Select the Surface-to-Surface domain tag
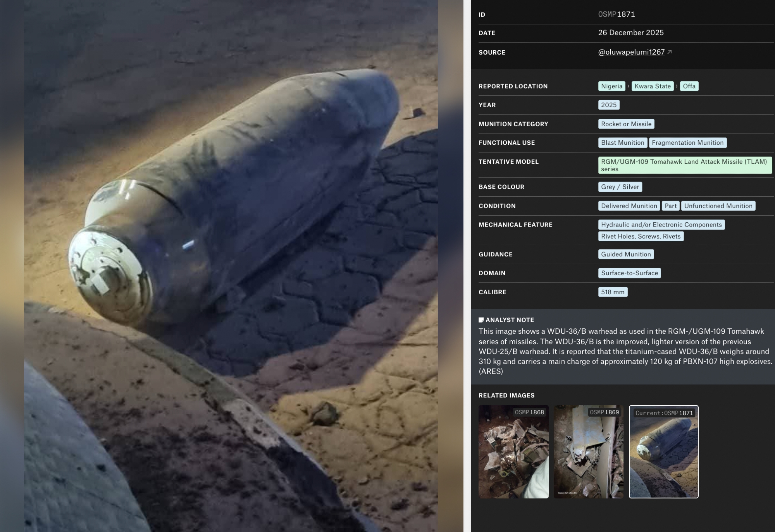The height and width of the screenshot is (532, 775). coord(629,273)
